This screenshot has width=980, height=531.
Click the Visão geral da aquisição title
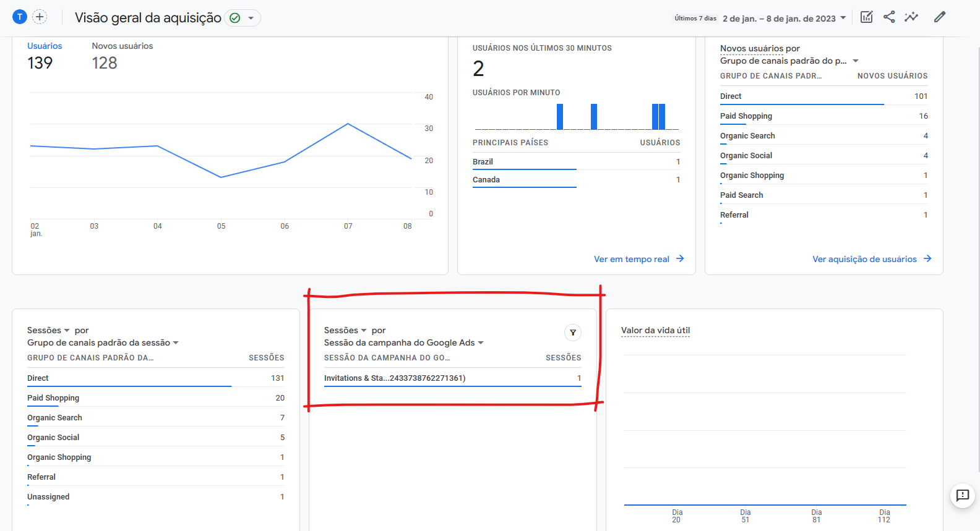148,18
